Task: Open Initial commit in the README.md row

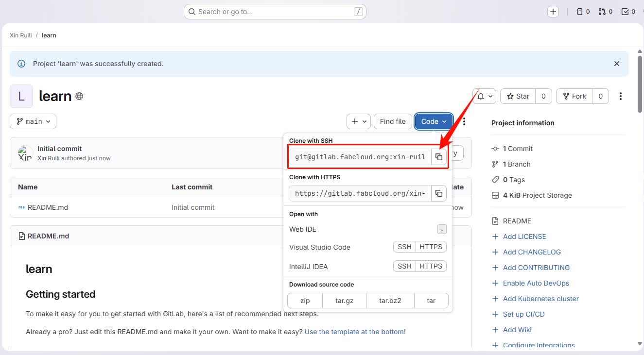Action: pyautogui.click(x=193, y=207)
